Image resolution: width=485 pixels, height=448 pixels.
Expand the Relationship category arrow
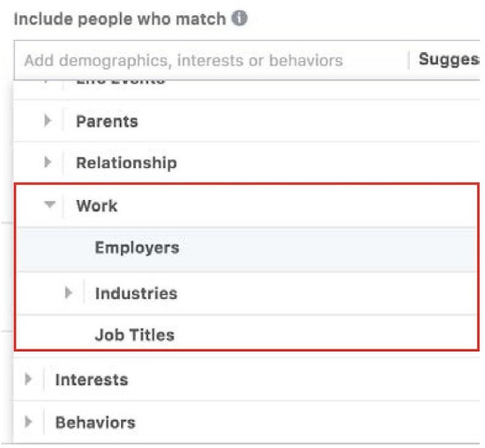[48, 163]
